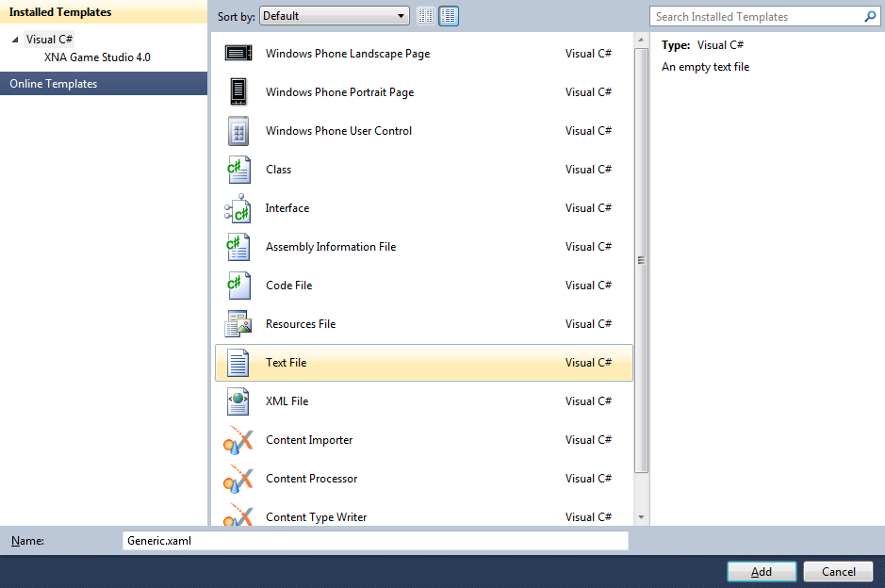This screenshot has width=885, height=588.
Task: Open the Installed Templates section
Action: click(x=104, y=12)
